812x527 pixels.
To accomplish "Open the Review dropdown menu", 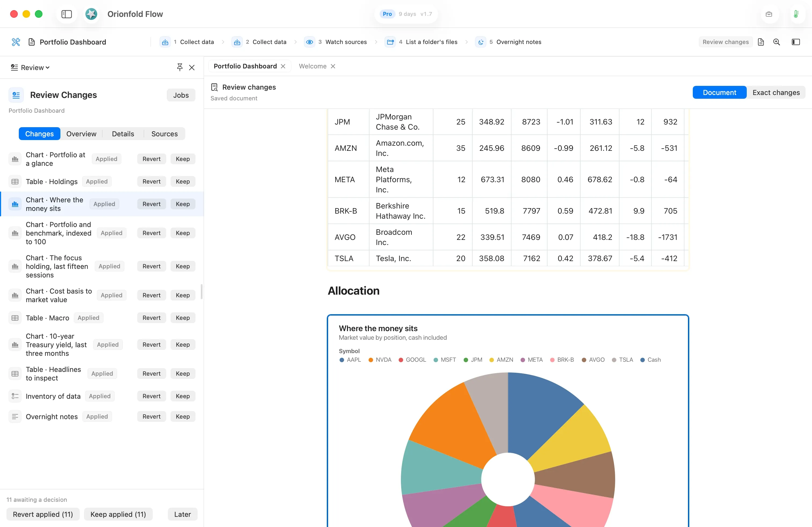I will 30,68.
